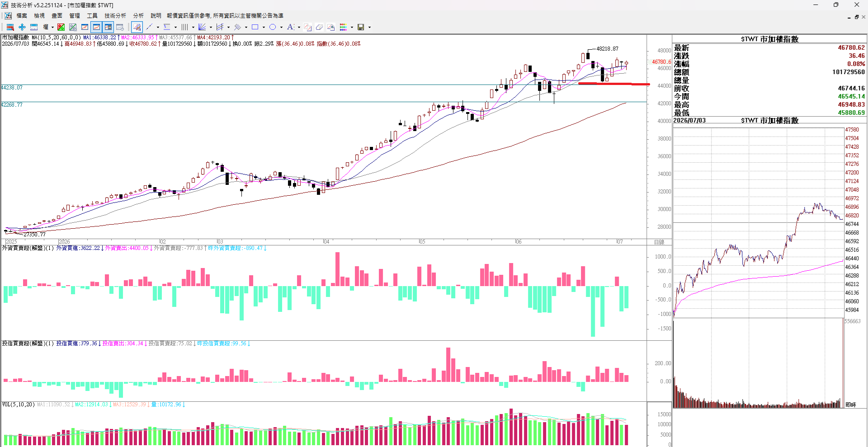Toggle the highlighted chart mode button
The width and height of the screenshot is (868, 447).
coord(96,27)
